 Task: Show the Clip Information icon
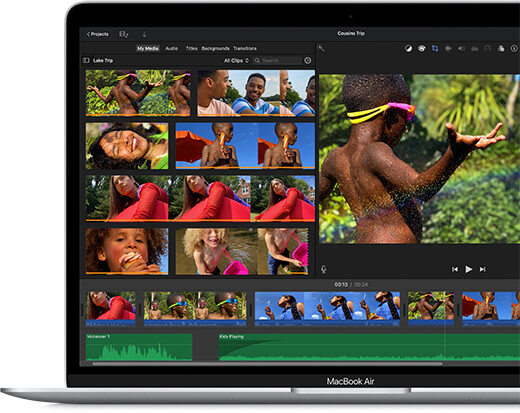pyautogui.click(x=514, y=49)
